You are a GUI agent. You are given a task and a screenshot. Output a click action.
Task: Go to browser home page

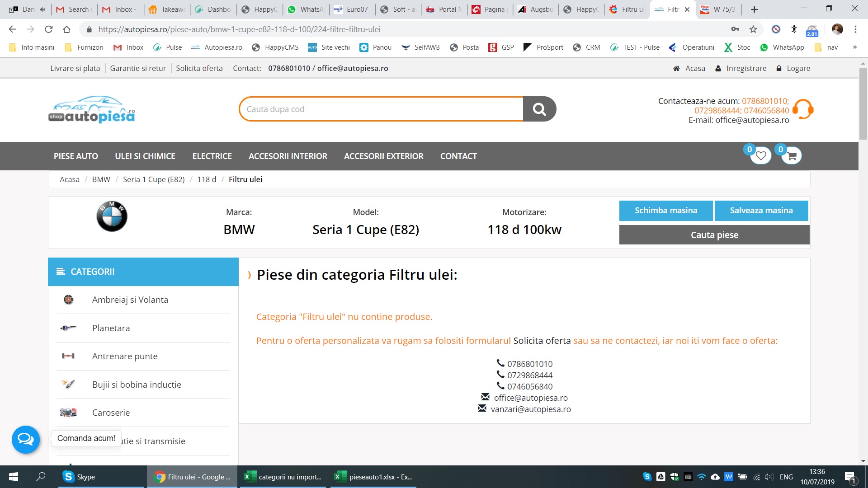(x=66, y=29)
